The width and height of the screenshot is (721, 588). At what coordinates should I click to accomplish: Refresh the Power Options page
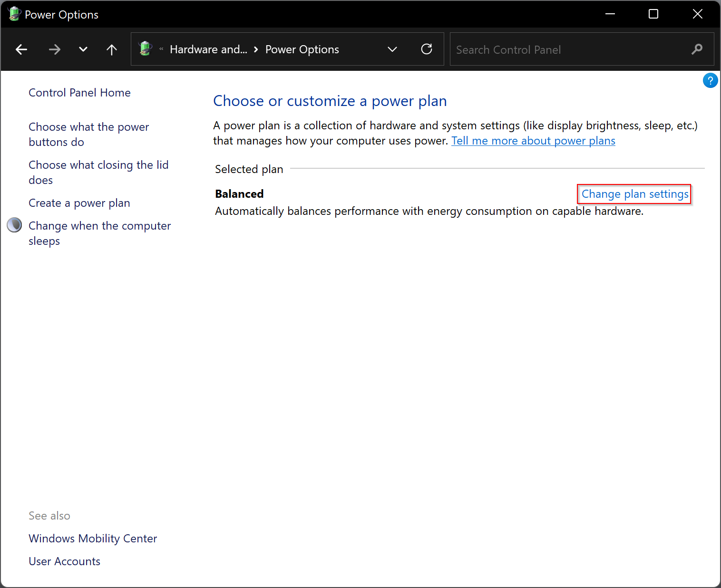[x=427, y=49]
